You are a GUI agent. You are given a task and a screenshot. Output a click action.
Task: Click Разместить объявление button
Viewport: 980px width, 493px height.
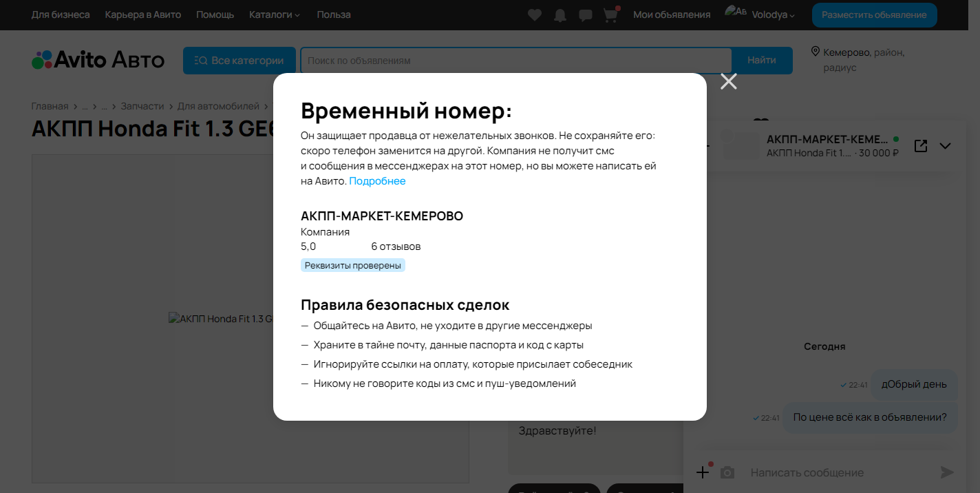coord(874,14)
